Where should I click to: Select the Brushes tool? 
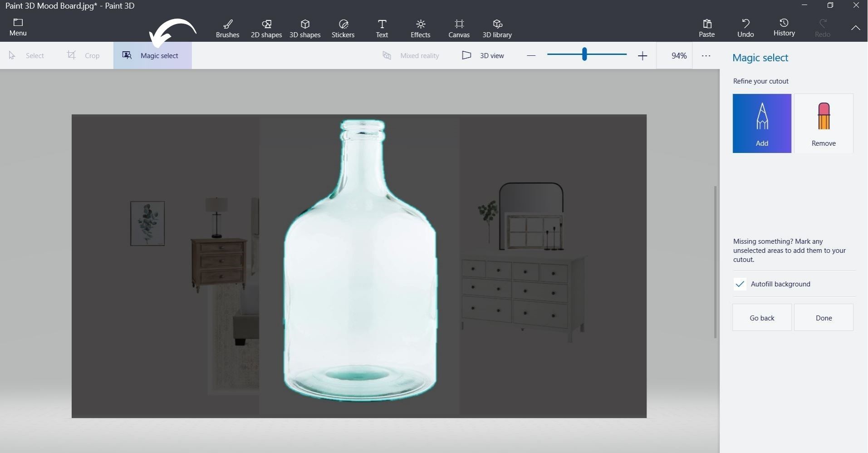pos(227,28)
